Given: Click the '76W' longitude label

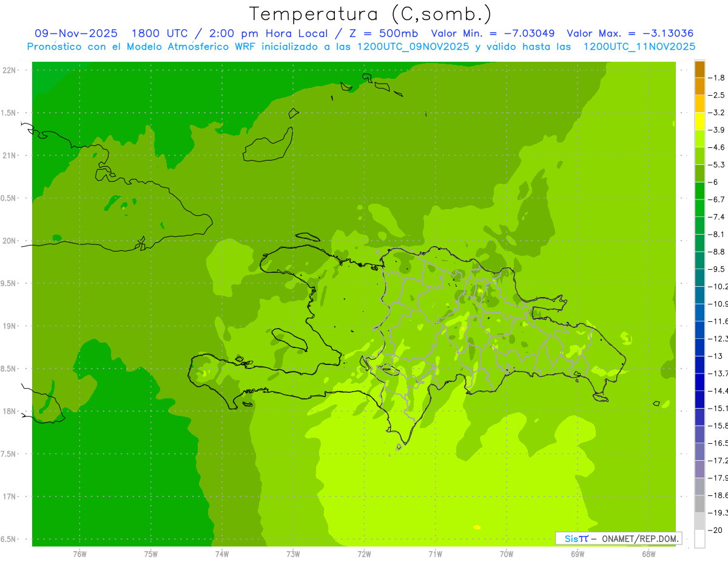Looking at the screenshot, I should click(79, 554).
